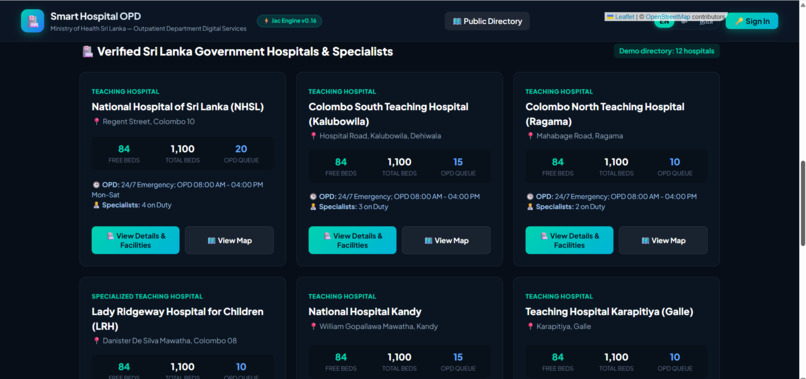View Details & Facilities for Colombo North Teaching Hospital
806x379 pixels.
point(570,240)
